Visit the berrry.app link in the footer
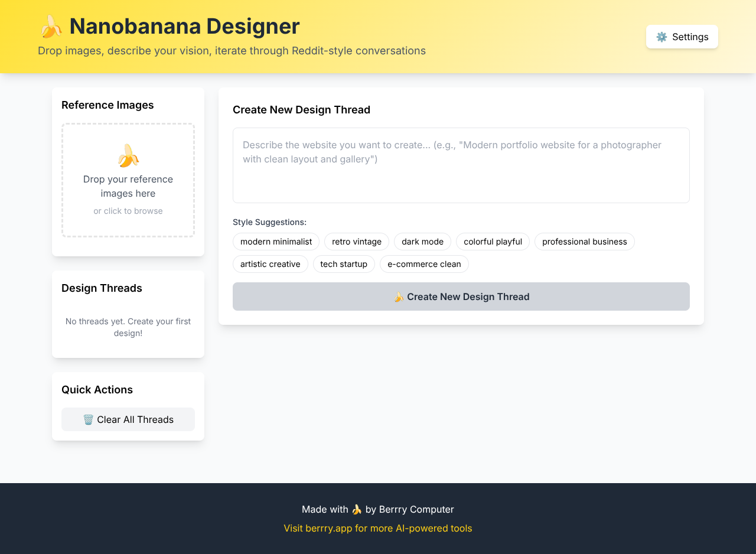 (378, 528)
